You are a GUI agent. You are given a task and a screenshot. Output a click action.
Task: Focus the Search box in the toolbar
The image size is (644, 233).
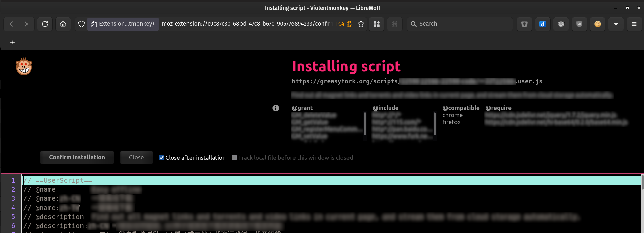460,24
